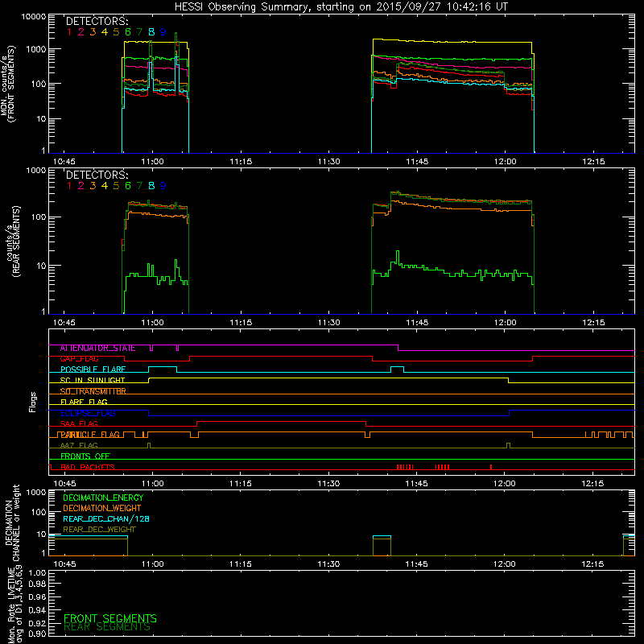Click the HESSI Observing Summary title text

click(341, 6)
